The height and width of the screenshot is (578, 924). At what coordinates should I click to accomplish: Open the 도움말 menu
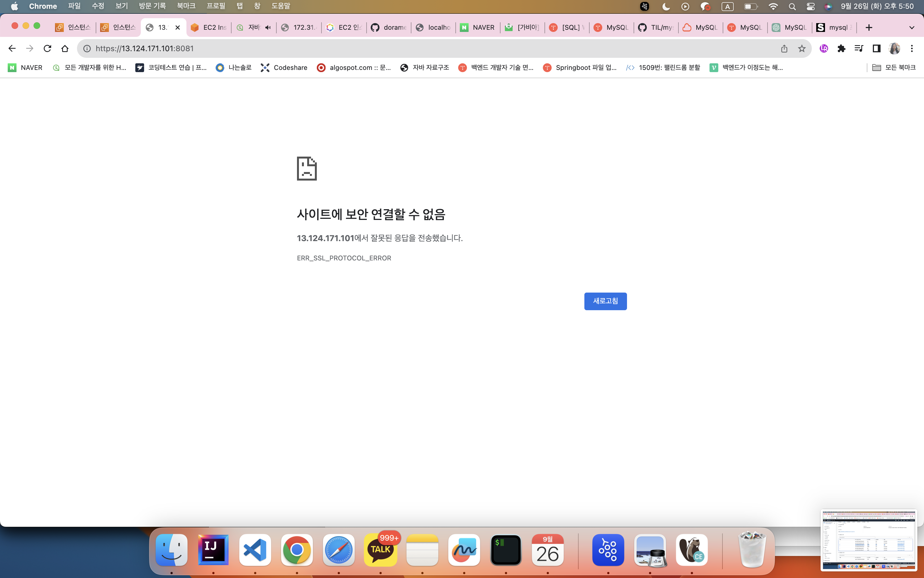[x=280, y=6]
